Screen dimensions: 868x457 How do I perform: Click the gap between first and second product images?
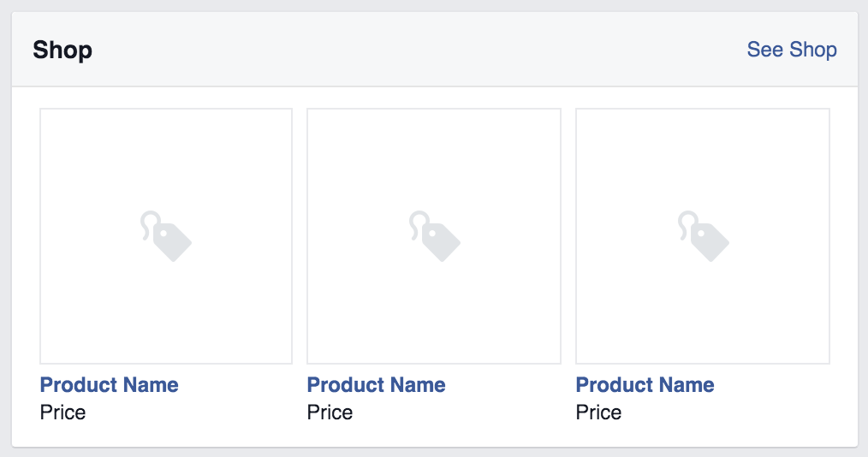tap(300, 236)
